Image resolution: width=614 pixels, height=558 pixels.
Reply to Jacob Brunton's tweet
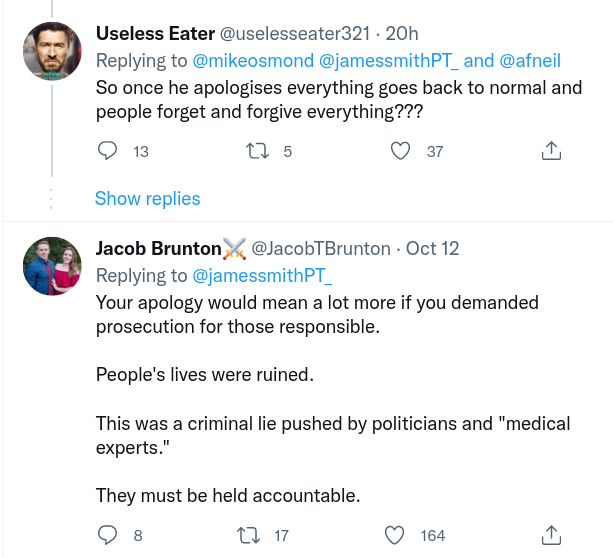[108, 535]
